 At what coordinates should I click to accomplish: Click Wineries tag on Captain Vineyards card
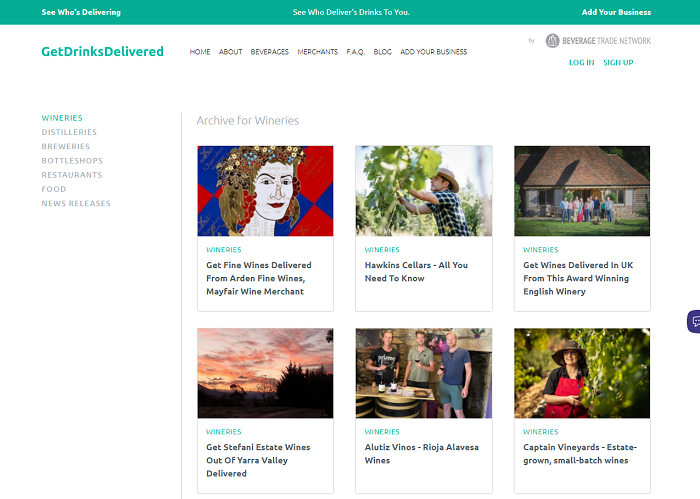pos(541,432)
